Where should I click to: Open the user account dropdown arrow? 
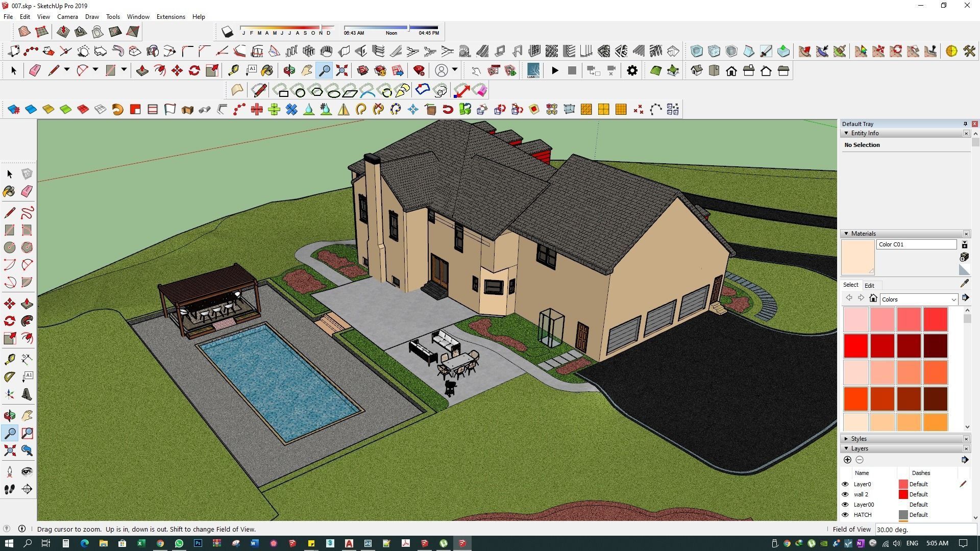click(x=455, y=70)
